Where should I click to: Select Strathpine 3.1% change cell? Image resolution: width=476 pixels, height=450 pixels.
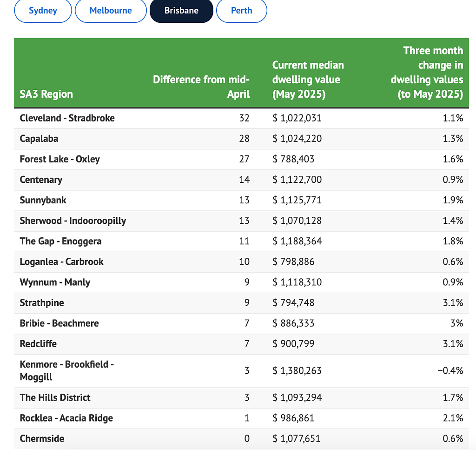click(453, 302)
